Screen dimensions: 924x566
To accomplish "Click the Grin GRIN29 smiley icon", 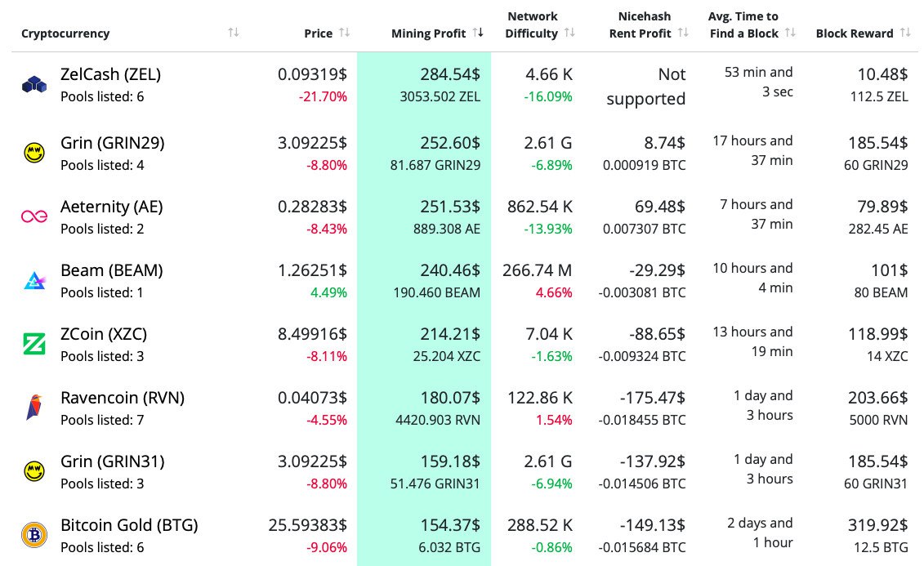I will tap(33, 153).
